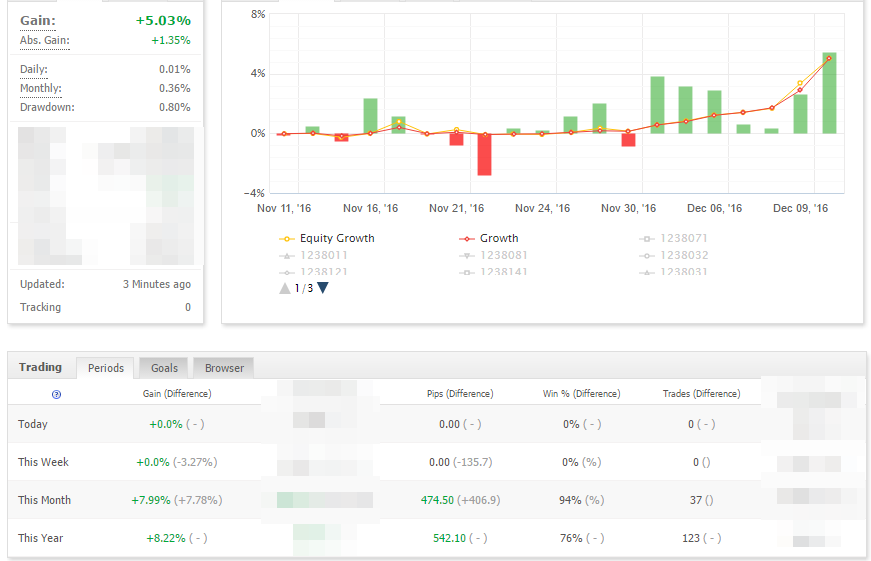Screen dimensions: 871x561
Task: Click This Year win rate 76%
Action: 571,538
